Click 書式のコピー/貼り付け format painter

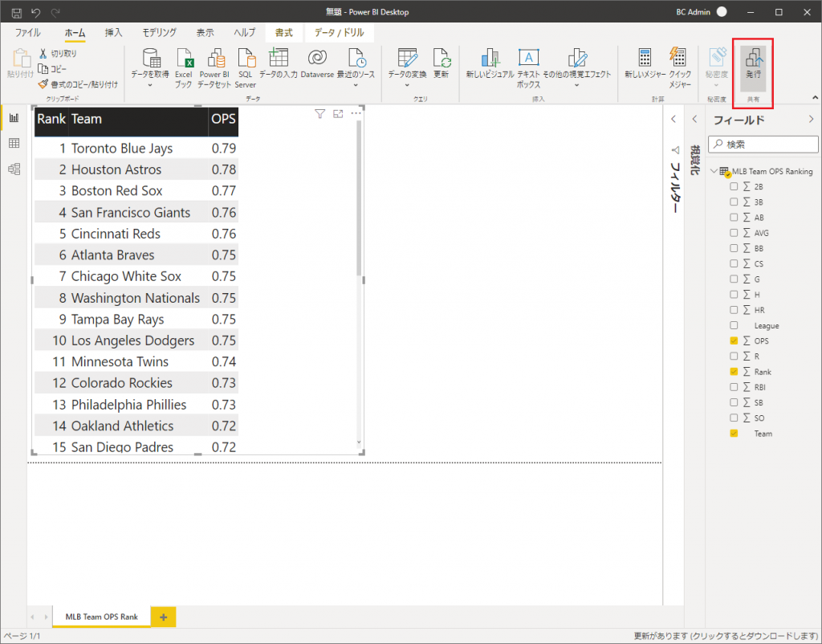pyautogui.click(x=78, y=84)
